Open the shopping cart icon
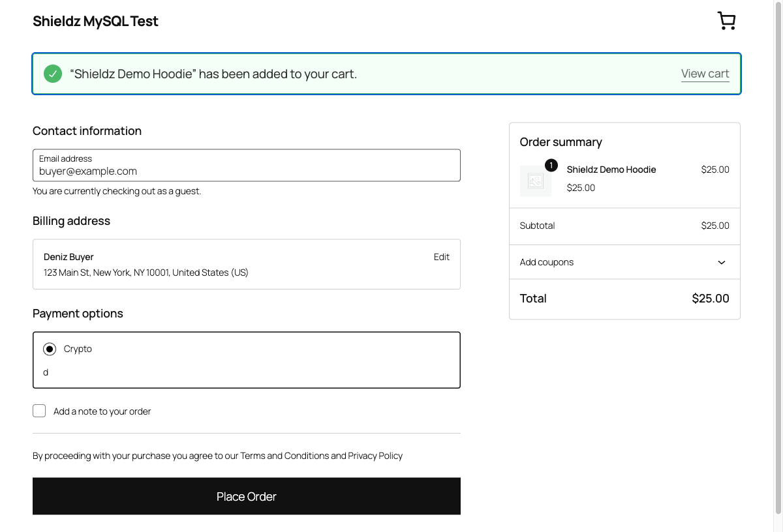The width and height of the screenshot is (783, 532). [726, 21]
